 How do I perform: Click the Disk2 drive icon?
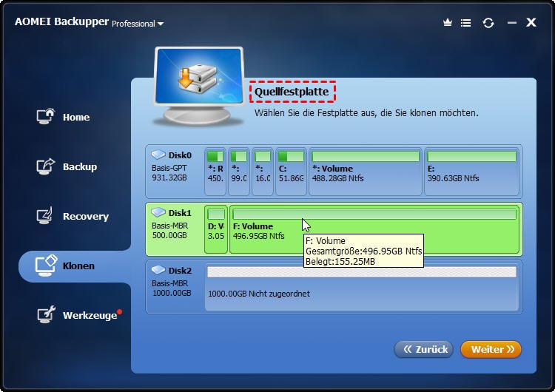tap(158, 270)
